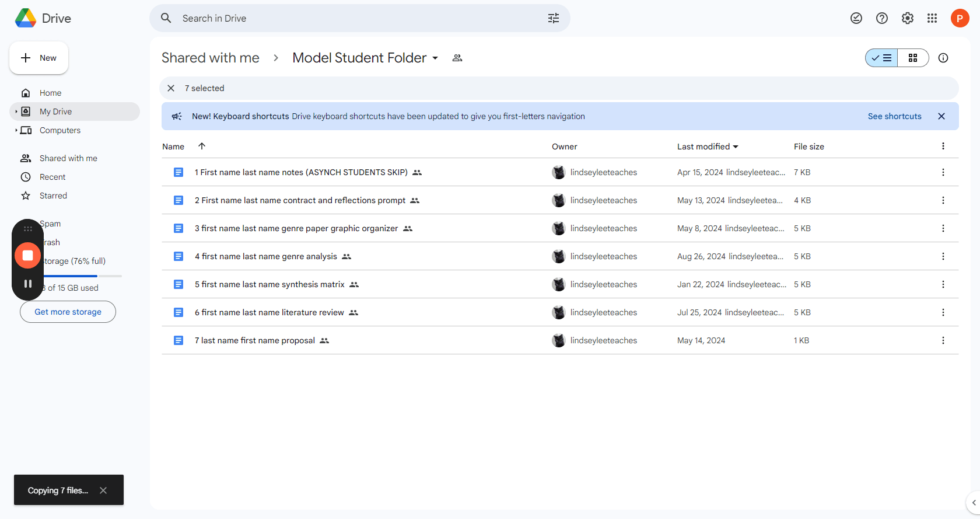The image size is (980, 519).
Task: Click See shortcuts link
Action: pyautogui.click(x=894, y=116)
